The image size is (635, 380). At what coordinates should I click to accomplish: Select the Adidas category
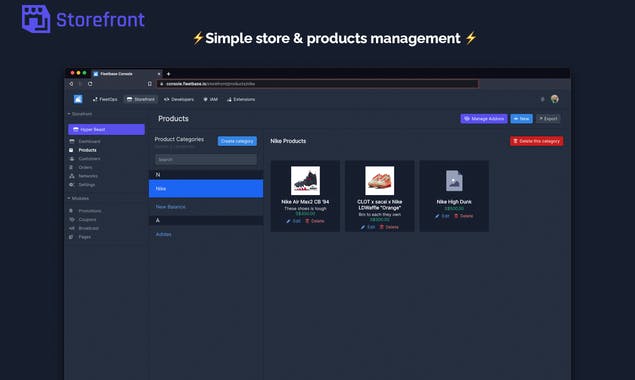pos(164,234)
